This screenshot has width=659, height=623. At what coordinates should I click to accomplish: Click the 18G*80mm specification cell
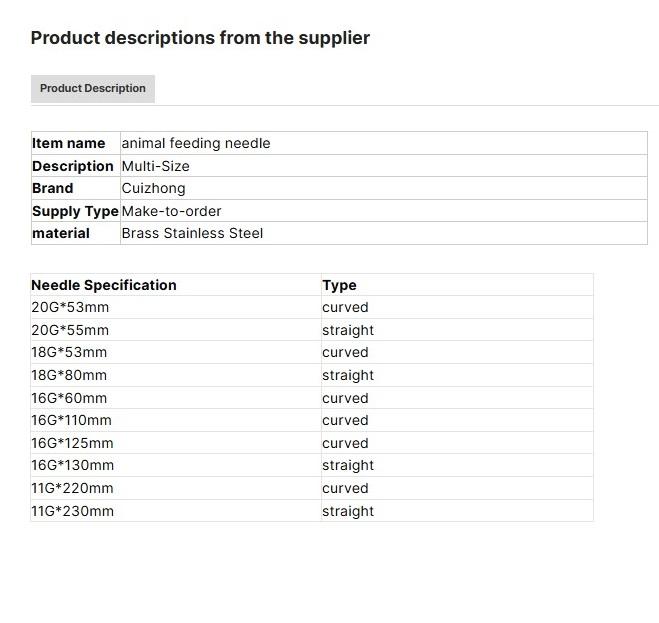69,375
